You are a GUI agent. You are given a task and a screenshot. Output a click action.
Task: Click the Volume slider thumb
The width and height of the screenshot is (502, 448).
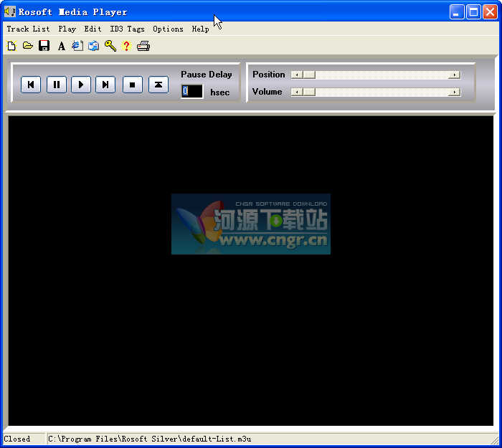pyautogui.click(x=309, y=92)
